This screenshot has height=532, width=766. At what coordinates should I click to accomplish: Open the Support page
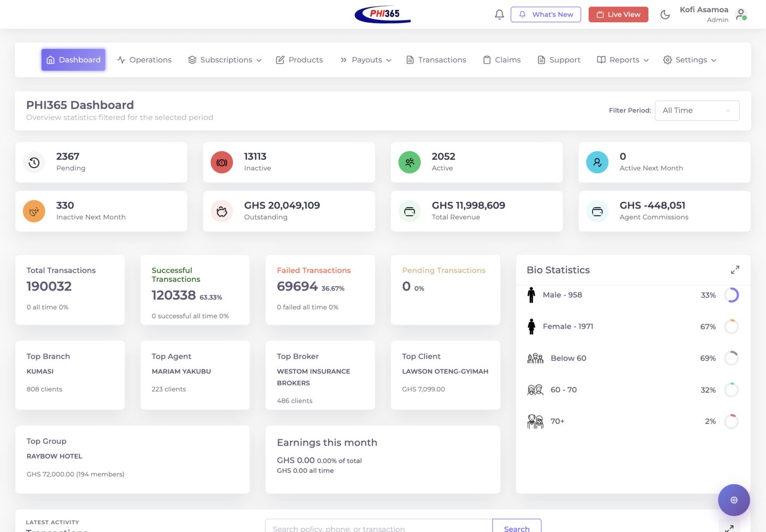pyautogui.click(x=559, y=60)
